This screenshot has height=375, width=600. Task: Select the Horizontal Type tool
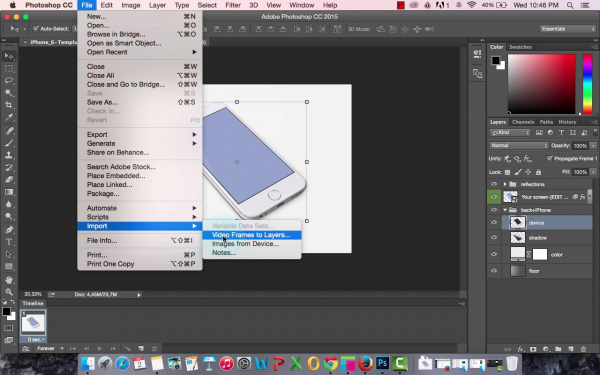pos(9,242)
